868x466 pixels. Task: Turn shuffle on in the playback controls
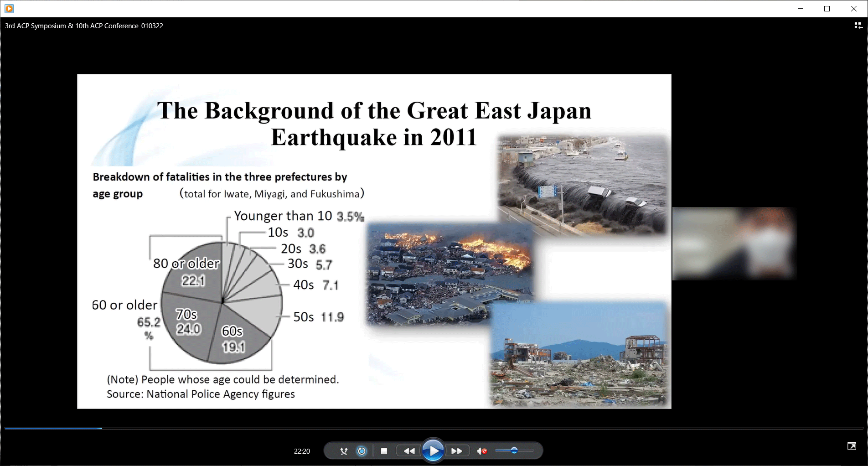[x=344, y=451]
